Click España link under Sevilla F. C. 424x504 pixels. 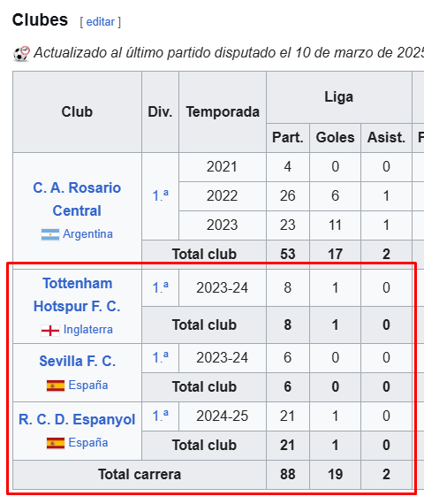[x=88, y=385]
